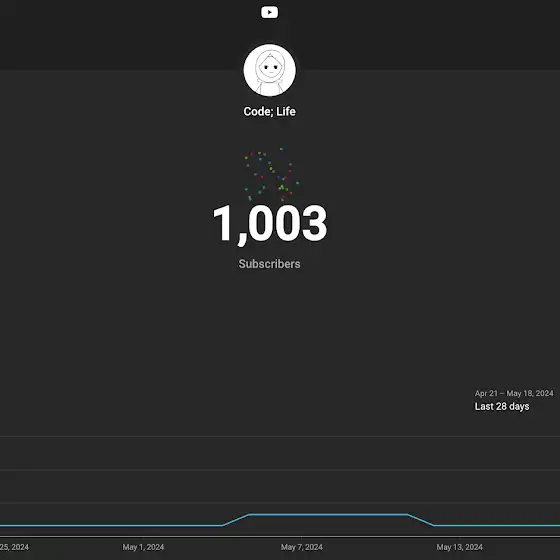Select the May 13, 2024 axis label
The image size is (560, 560).
point(459,547)
